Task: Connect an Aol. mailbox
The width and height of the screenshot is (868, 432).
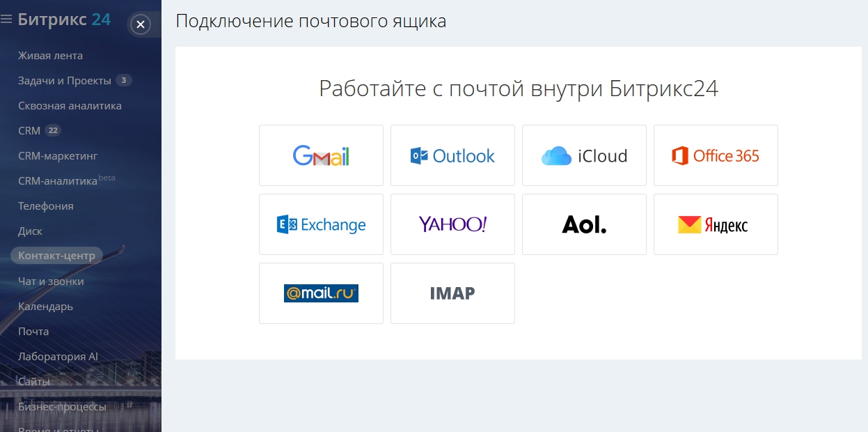Action: pyautogui.click(x=584, y=224)
